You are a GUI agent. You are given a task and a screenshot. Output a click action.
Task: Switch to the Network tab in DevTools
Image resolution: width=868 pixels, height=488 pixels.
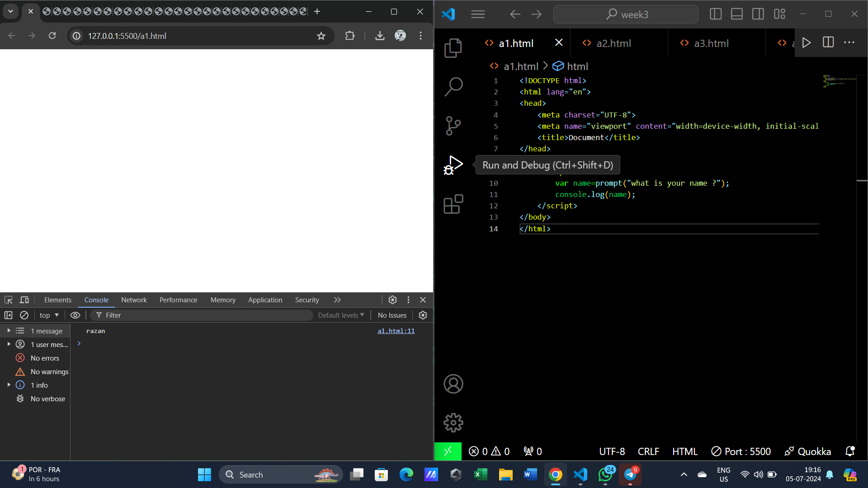click(134, 300)
